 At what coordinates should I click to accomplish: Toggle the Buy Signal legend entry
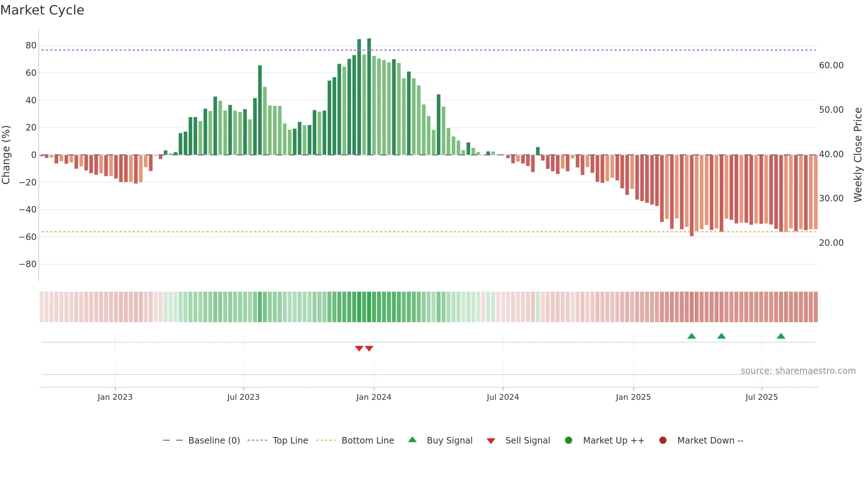(440, 440)
